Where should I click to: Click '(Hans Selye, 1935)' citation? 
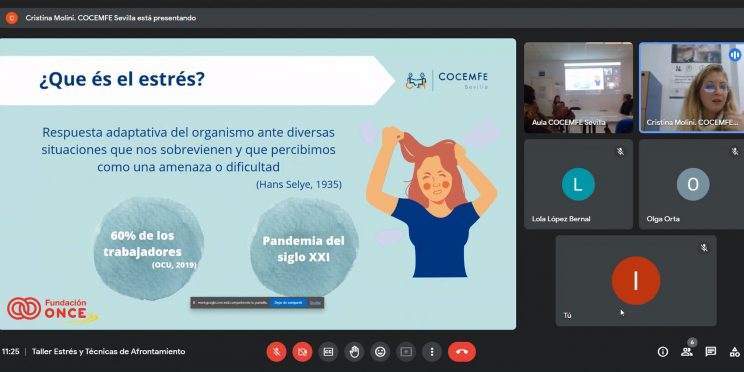coord(298,185)
